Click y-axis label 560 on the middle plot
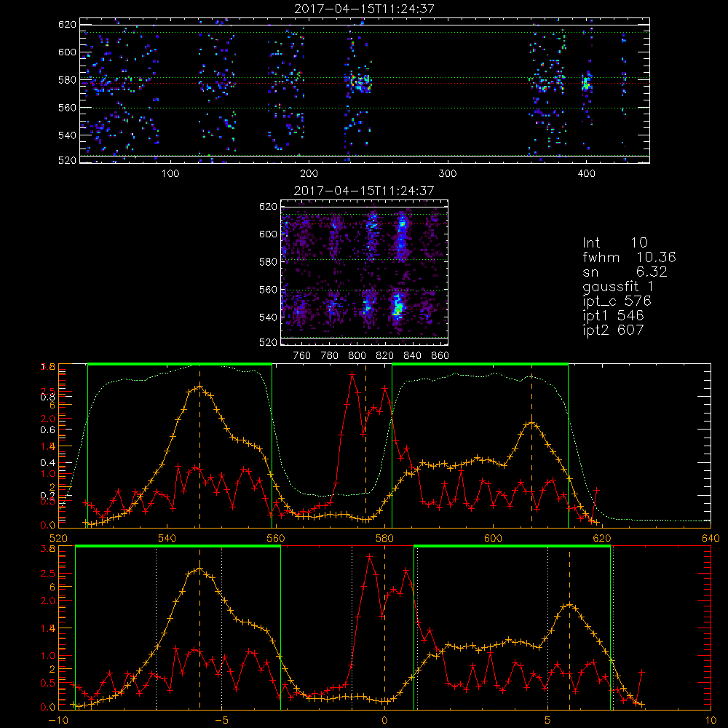Image resolution: width=728 pixels, height=728 pixels. (x=268, y=290)
